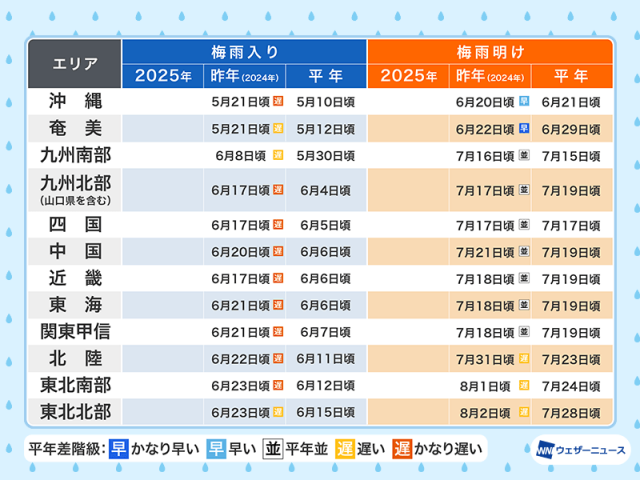The height and width of the screenshot is (480, 640).
Task: Click the late badge beside 九州北部's 6月17日頃
Action: coord(278,190)
